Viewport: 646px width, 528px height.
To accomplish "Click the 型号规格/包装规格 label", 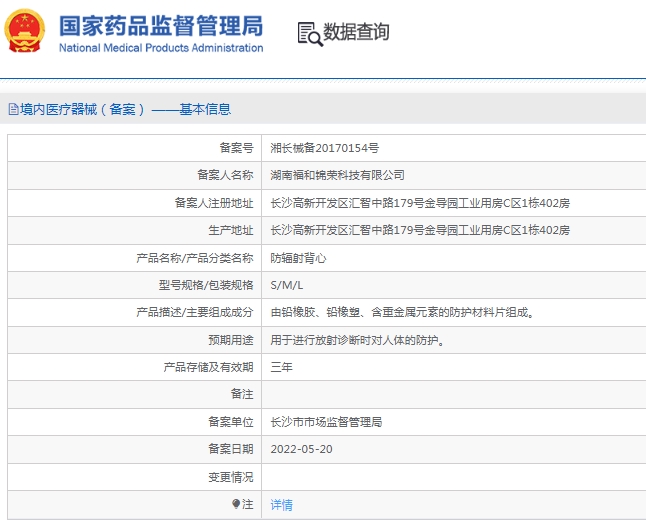I will coord(206,285).
